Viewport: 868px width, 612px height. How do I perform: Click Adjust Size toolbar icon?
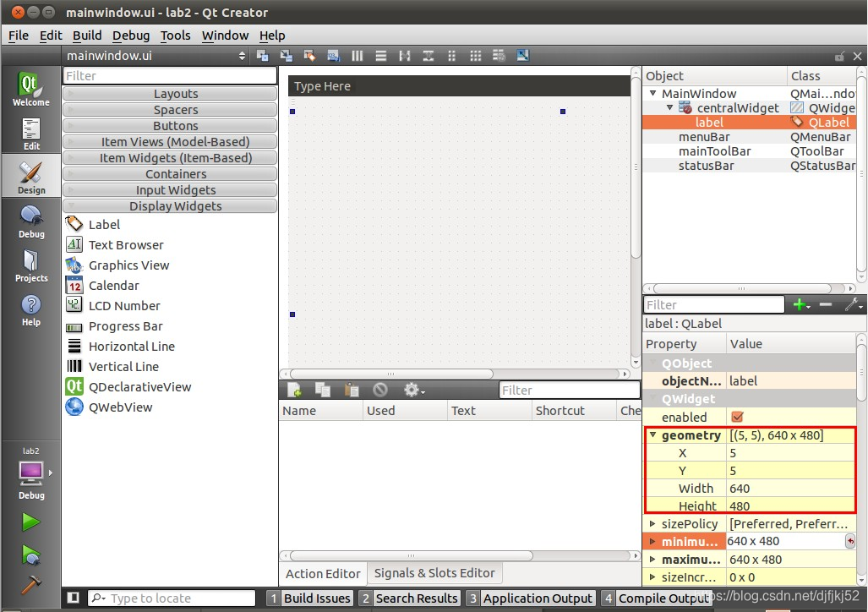522,56
